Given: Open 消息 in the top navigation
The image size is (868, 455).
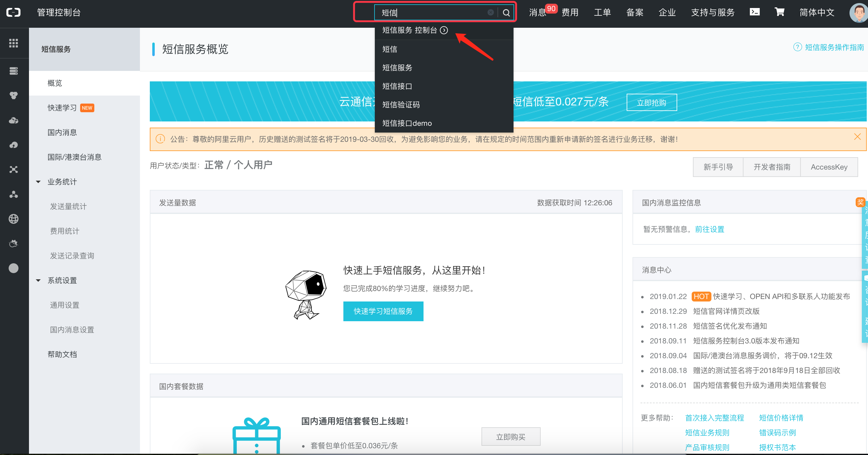Looking at the screenshot, I should (x=538, y=12).
